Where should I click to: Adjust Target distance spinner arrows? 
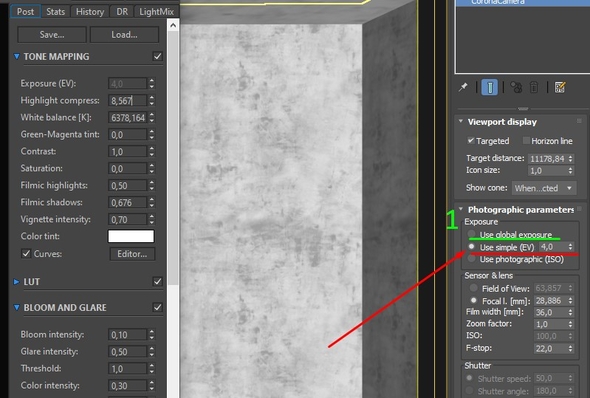[x=571, y=158]
